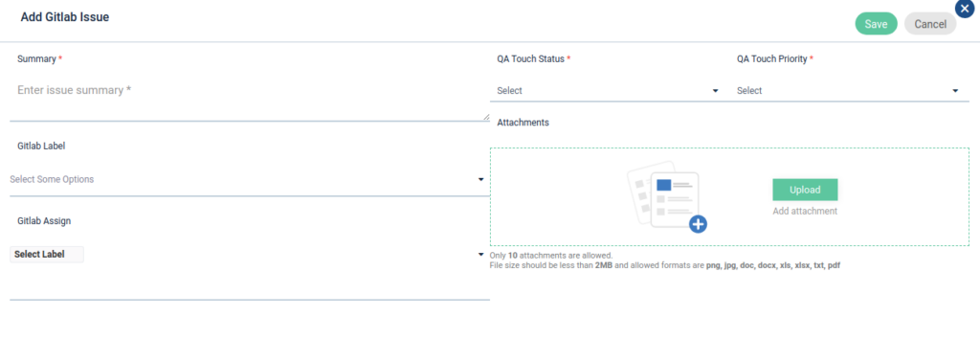Open the QA Touch Status Select field
980x362 pixels.
[610, 91]
